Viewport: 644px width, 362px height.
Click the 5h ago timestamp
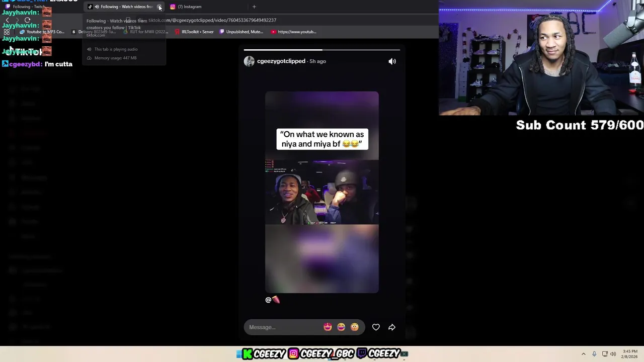(317, 61)
